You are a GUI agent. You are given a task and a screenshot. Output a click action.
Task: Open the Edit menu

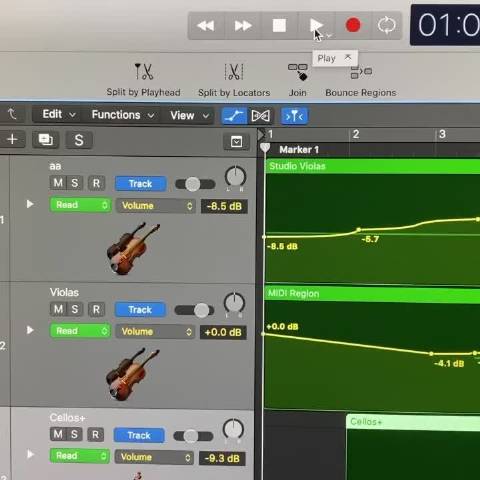[59, 114]
